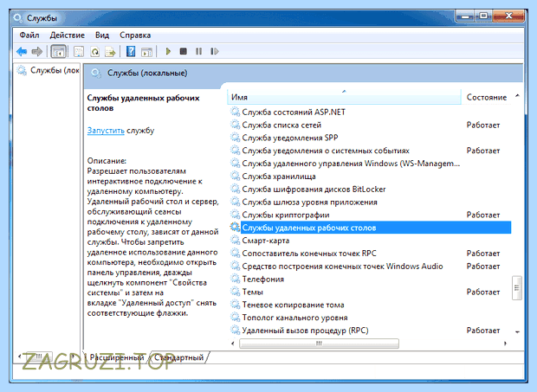Sort by the Имя column header
537x392 pixels.
(344, 97)
